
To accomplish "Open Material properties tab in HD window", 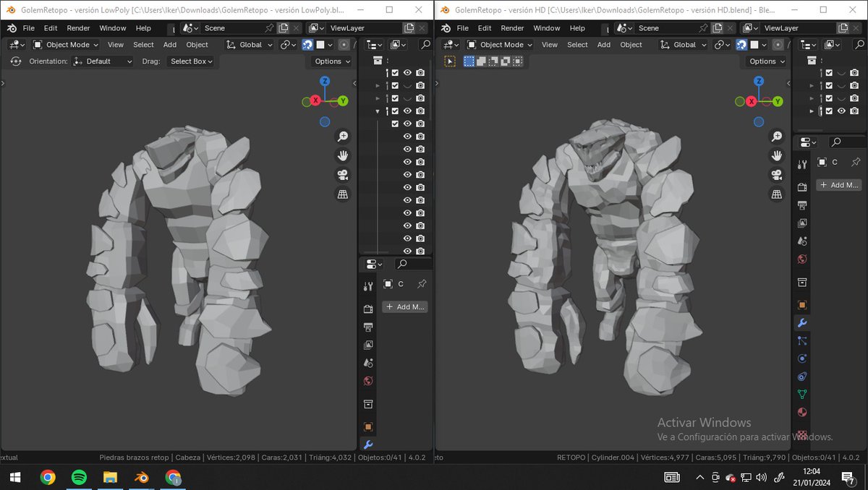I will click(801, 413).
